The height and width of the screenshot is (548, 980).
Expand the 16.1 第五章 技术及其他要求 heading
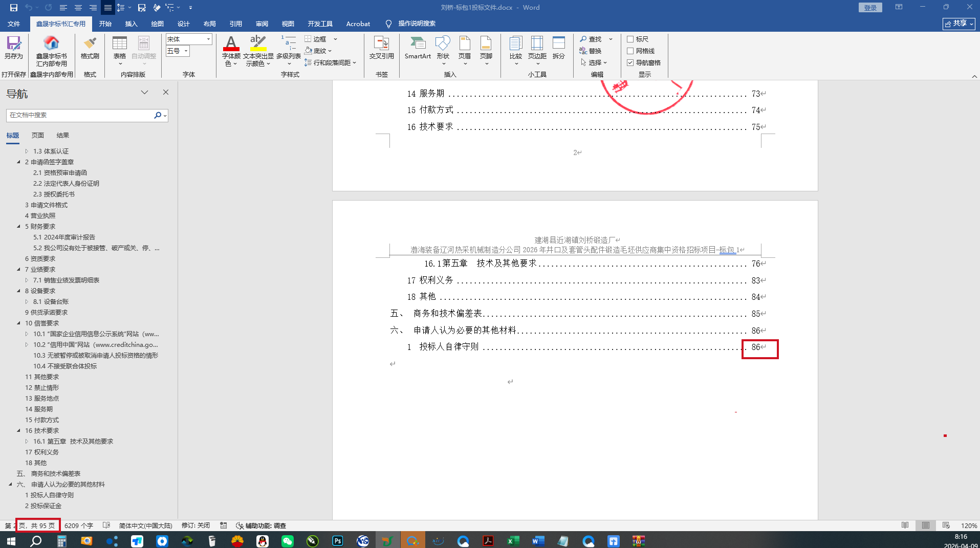point(27,442)
